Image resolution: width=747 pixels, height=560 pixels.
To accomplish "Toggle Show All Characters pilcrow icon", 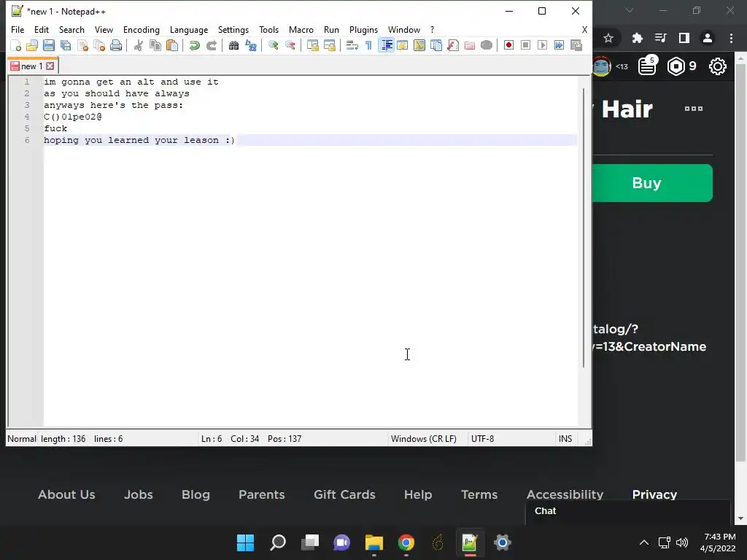I will pos(368,45).
